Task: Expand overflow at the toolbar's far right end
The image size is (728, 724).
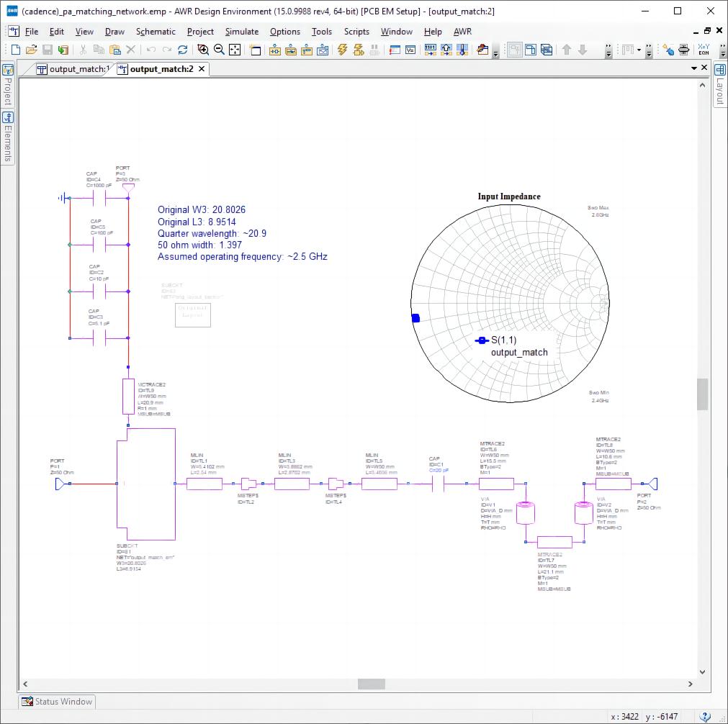Action: point(722,51)
